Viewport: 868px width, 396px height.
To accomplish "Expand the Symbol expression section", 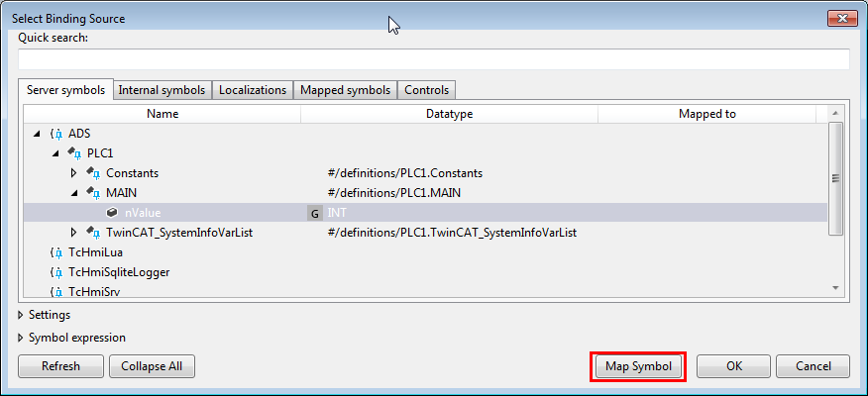I will coord(21,338).
